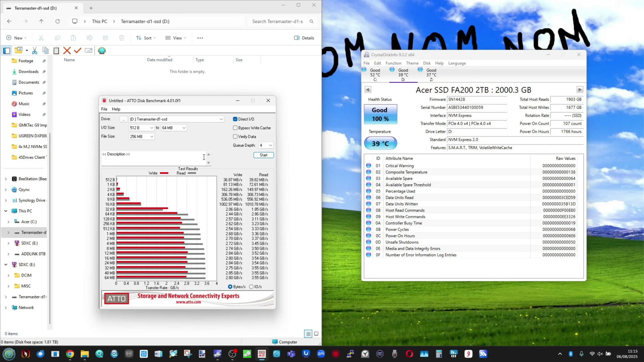This screenshot has height=362, width=644.
Task: Click the www.atto.com link banner
Action: pos(188,299)
